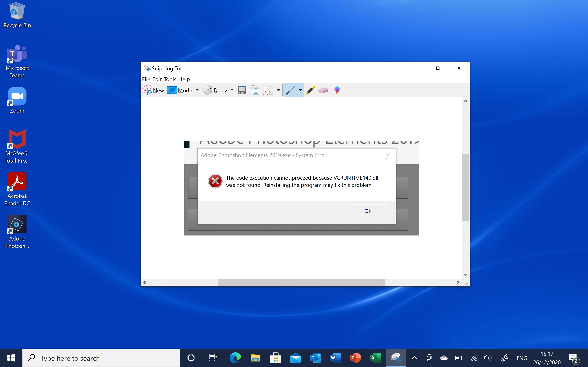Viewport: 588px width, 367px height.
Task: Expand the Delay dropdown arrow
Action: (232, 90)
